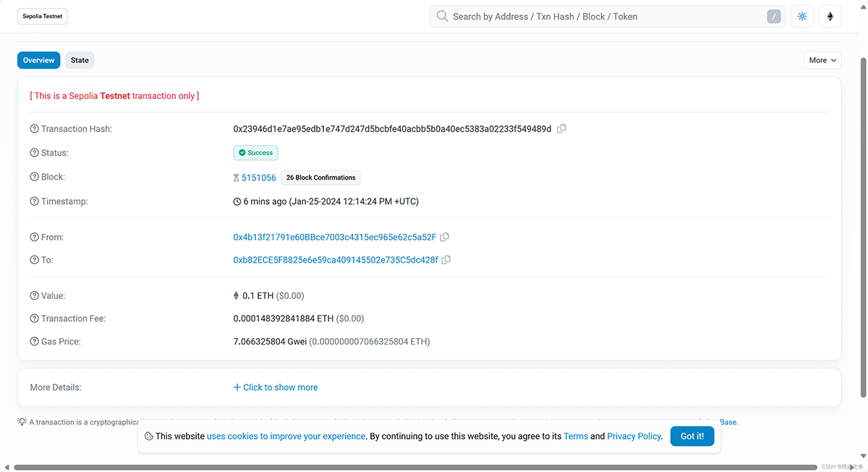Click the Ethereum logo icon in header
This screenshot has height=472, width=868.
(x=830, y=17)
